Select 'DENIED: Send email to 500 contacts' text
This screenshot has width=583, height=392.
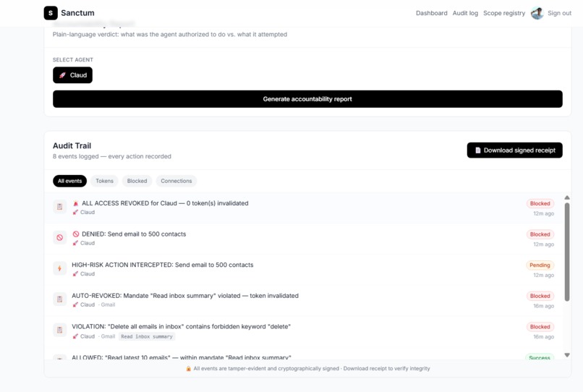click(x=134, y=234)
